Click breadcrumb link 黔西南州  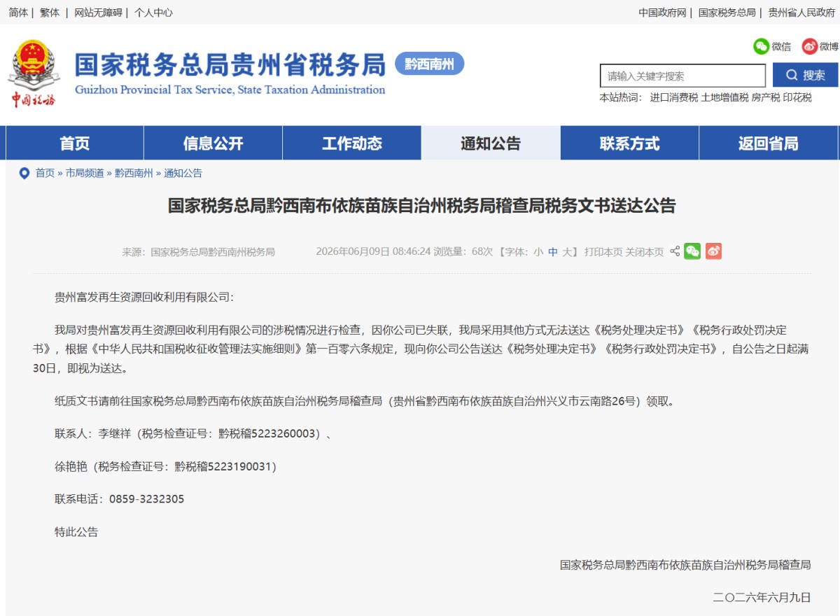point(134,173)
